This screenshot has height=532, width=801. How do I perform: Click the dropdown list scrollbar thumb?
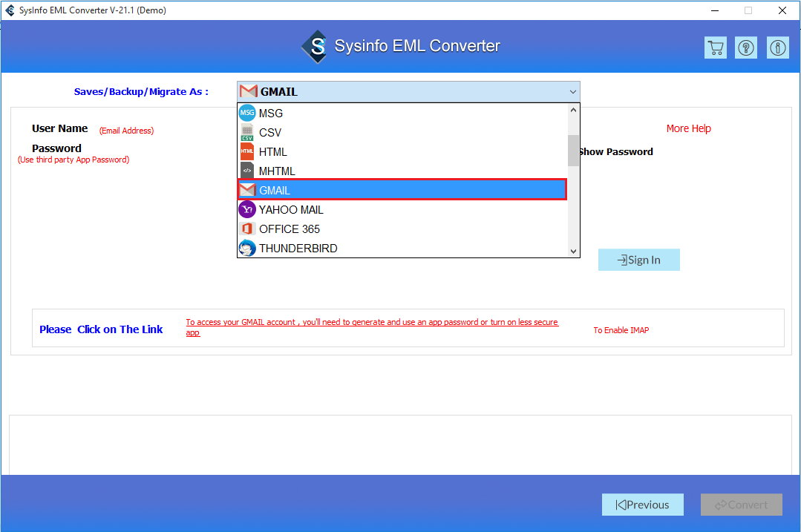573,151
